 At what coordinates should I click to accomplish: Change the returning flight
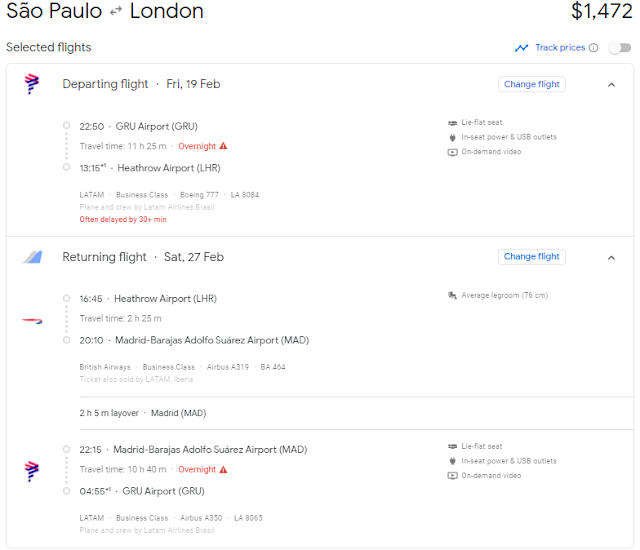[532, 257]
